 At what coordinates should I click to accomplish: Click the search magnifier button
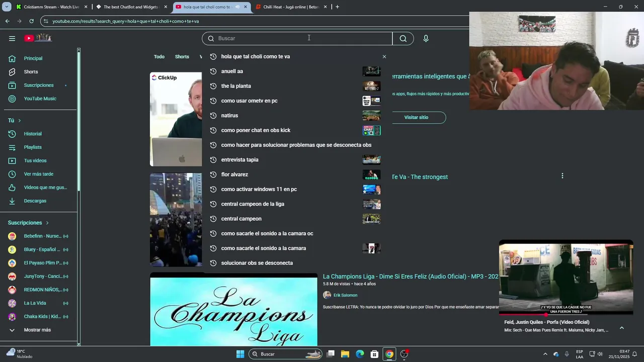click(403, 39)
